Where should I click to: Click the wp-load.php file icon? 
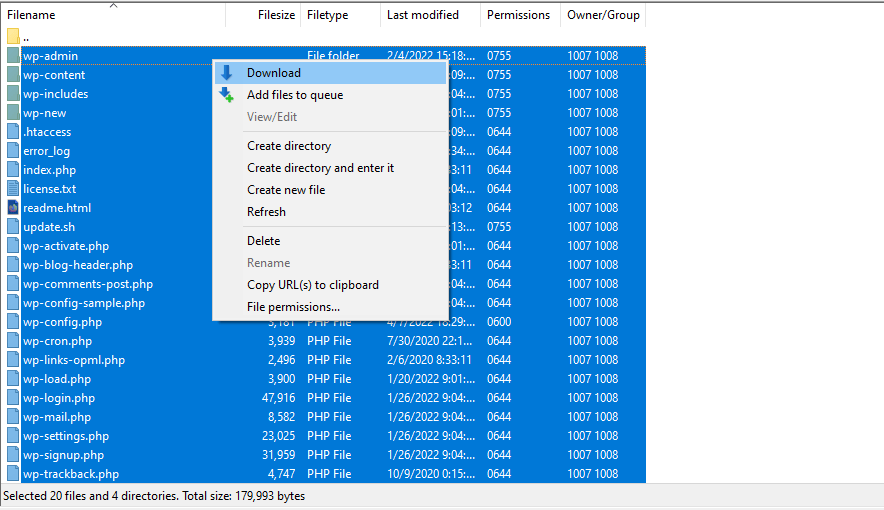14,379
